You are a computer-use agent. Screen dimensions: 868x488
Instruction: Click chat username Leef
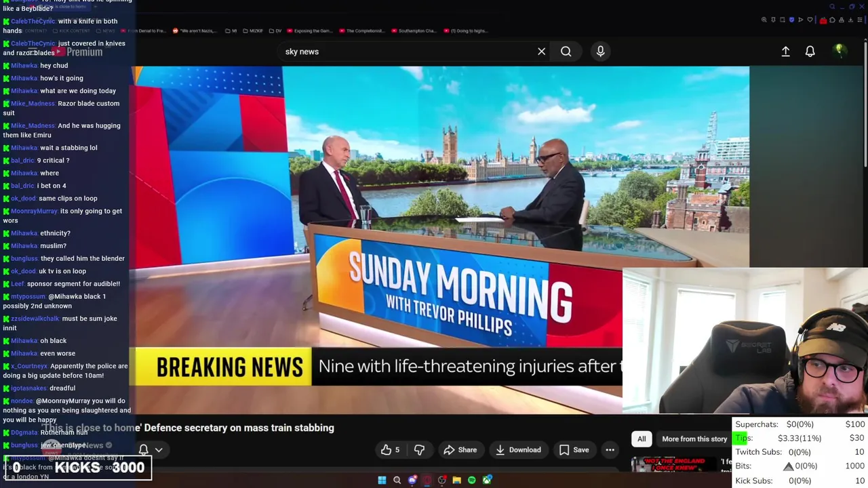click(18, 284)
